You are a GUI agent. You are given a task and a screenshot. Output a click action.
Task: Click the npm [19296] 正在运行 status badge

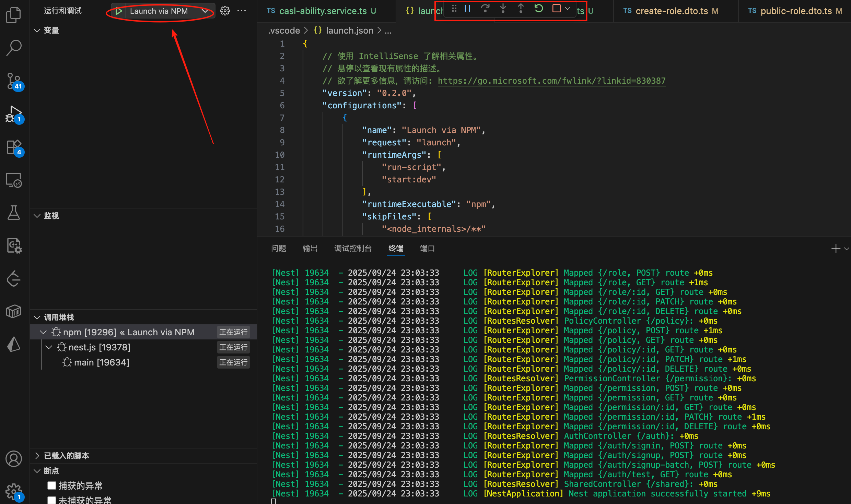tap(233, 332)
